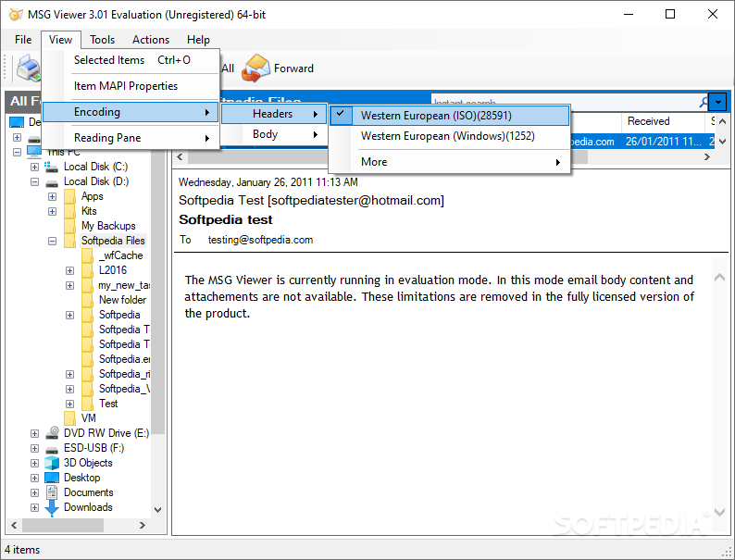Select the _wfCache folder

pos(120,255)
